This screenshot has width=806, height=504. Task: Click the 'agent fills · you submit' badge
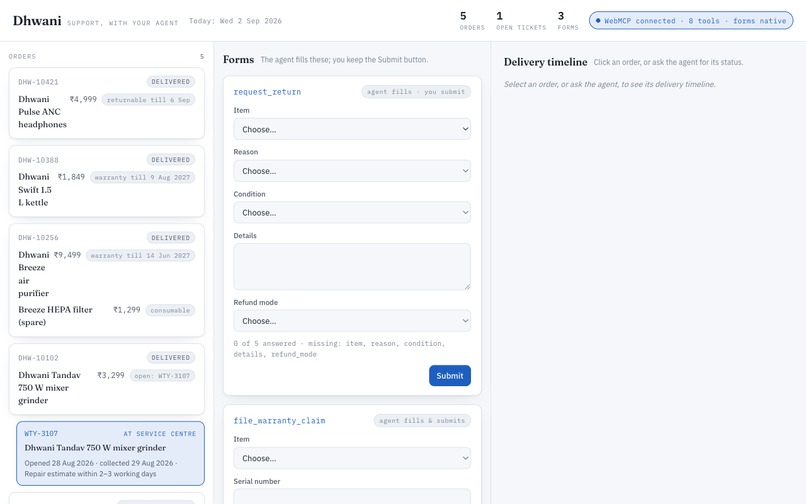tap(416, 92)
